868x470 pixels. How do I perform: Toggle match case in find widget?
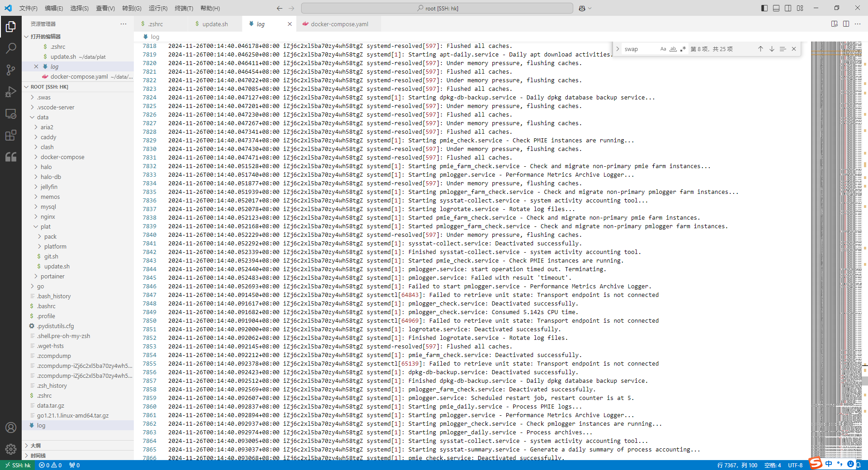663,49
